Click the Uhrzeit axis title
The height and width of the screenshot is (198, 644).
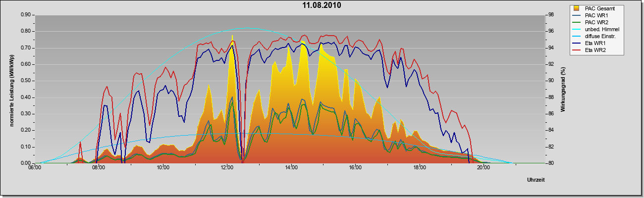[536, 180]
